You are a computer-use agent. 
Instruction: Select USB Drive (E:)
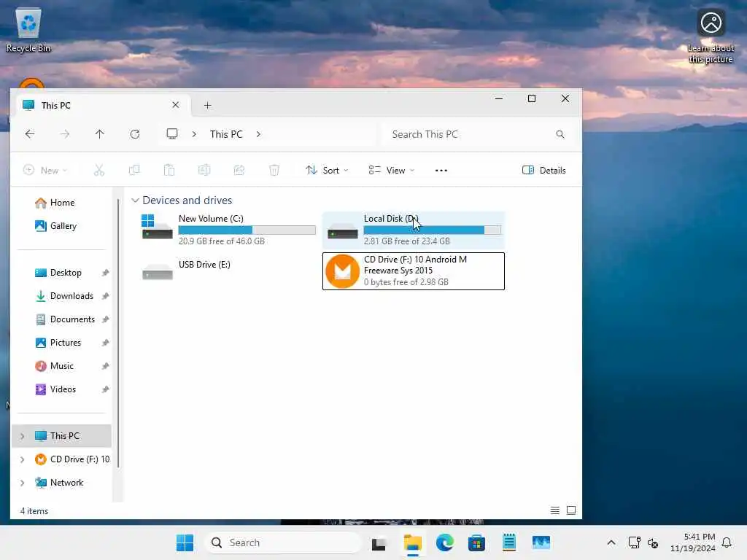coord(228,271)
